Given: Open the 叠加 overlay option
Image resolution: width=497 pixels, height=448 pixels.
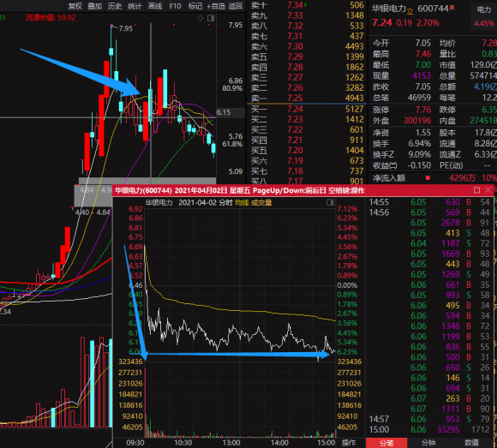Looking at the screenshot, I should [x=95, y=6].
